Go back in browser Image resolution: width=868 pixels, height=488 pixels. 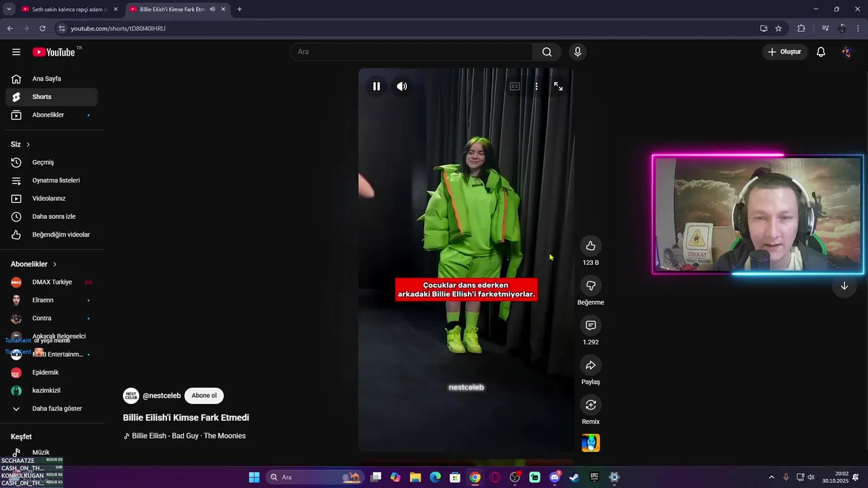9,28
